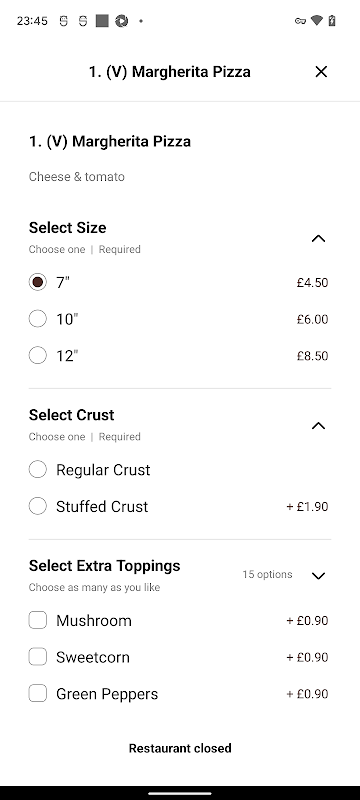Screen dimensions: 360x800
Task: Select the 7" size radio button
Action: coord(38,282)
